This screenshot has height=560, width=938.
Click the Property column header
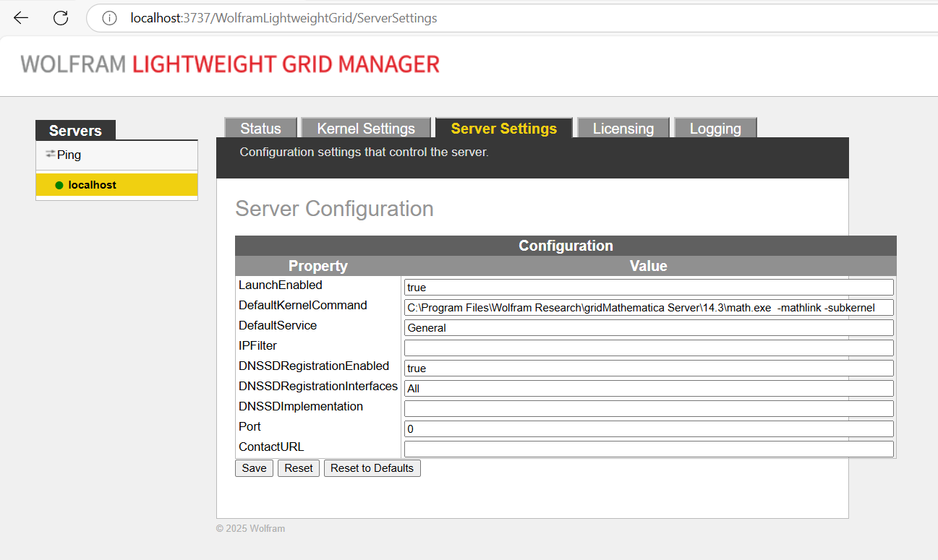318,266
